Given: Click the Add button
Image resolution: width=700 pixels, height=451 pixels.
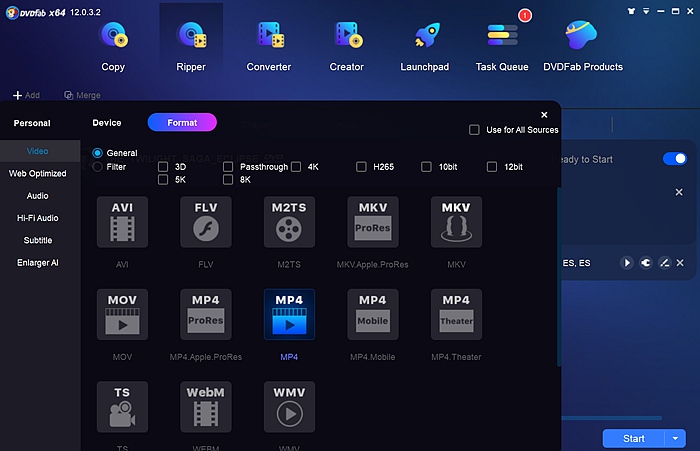Looking at the screenshot, I should point(26,95).
